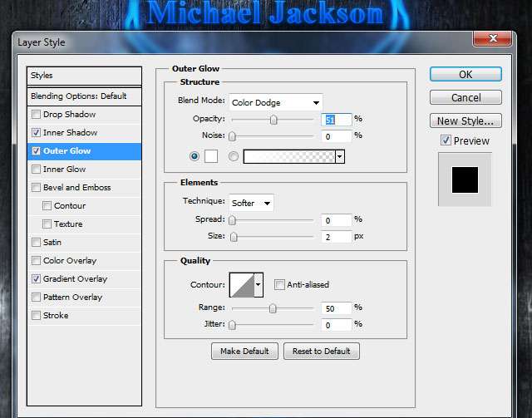
Task: Enable the Satin checkbox
Action: pos(36,243)
